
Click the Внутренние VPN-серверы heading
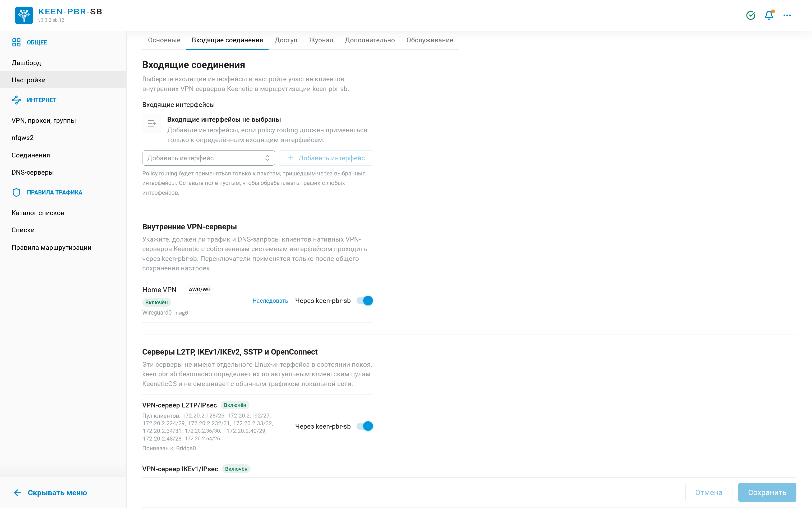(190, 227)
